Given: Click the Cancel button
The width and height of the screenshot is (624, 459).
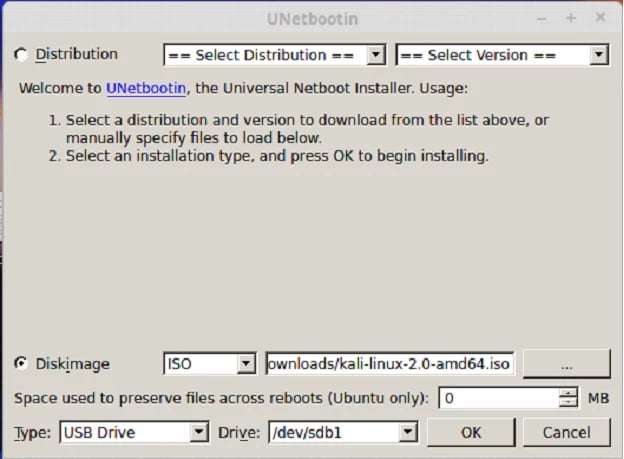Looking at the screenshot, I should [x=566, y=432].
